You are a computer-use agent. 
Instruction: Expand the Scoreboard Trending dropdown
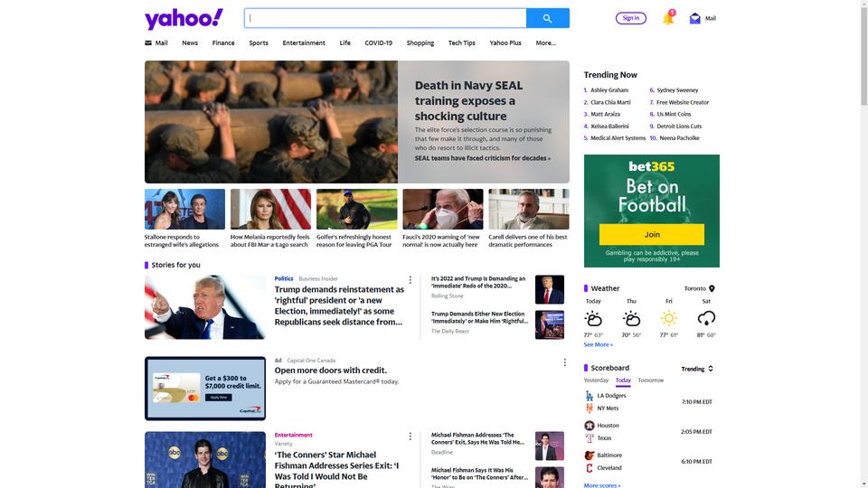click(697, 369)
